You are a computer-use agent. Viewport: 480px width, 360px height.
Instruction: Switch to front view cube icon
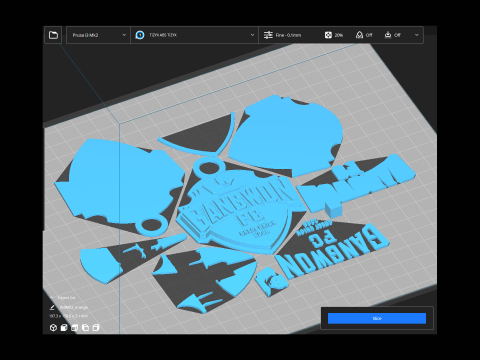pyautogui.click(x=64, y=328)
